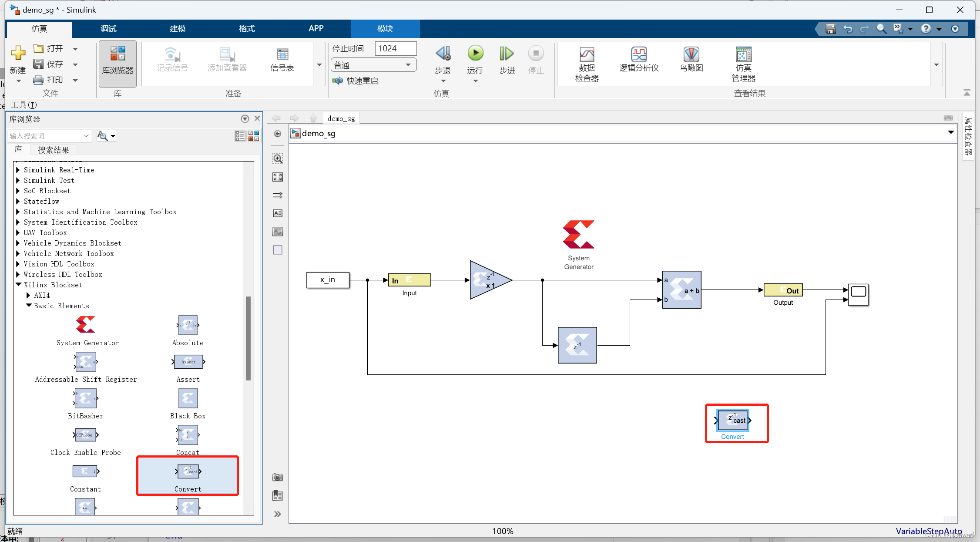Screen dimensions: 980x542
Task: Click the Tools (工具) menu
Action: point(24,105)
